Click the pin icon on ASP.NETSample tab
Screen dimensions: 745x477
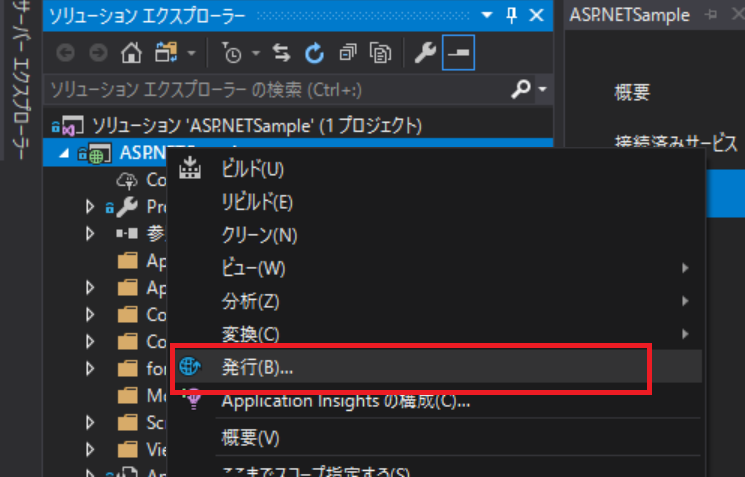pyautogui.click(x=711, y=15)
